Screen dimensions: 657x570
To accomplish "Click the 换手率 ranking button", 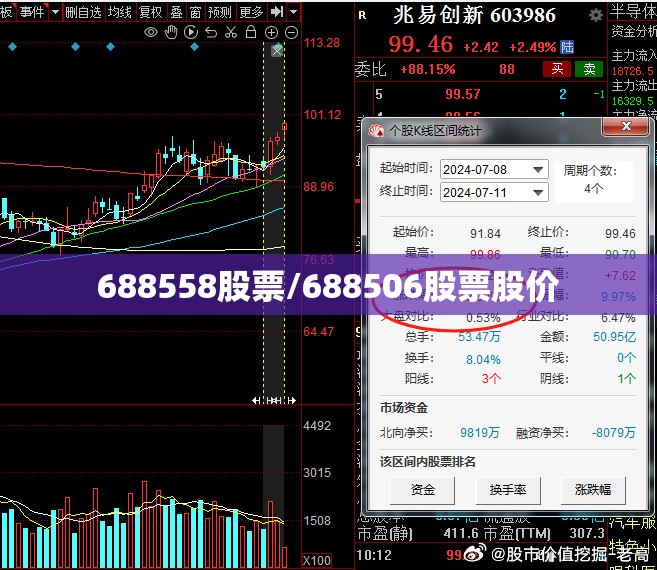I will pyautogui.click(x=508, y=490).
